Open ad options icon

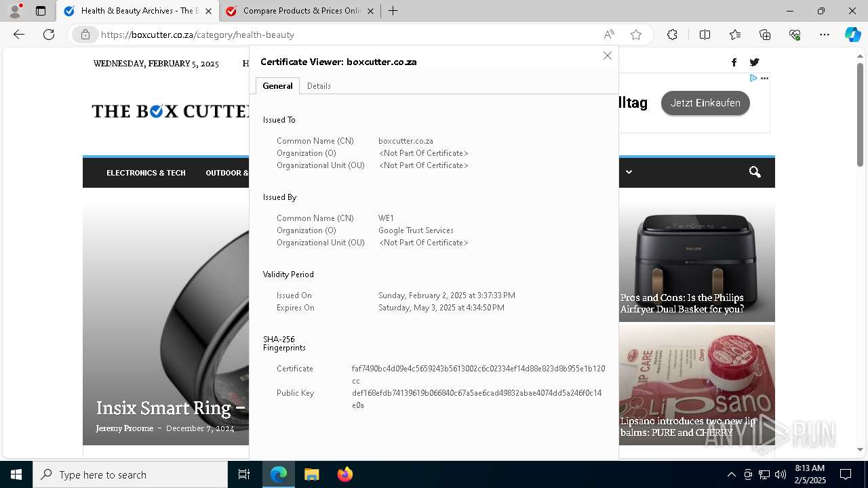(x=764, y=79)
